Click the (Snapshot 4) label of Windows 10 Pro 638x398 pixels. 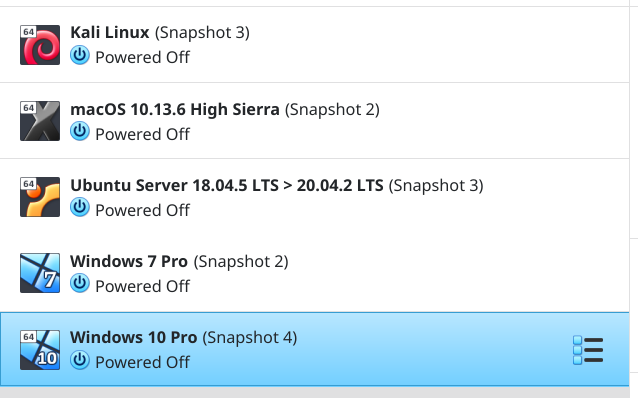[x=250, y=338]
